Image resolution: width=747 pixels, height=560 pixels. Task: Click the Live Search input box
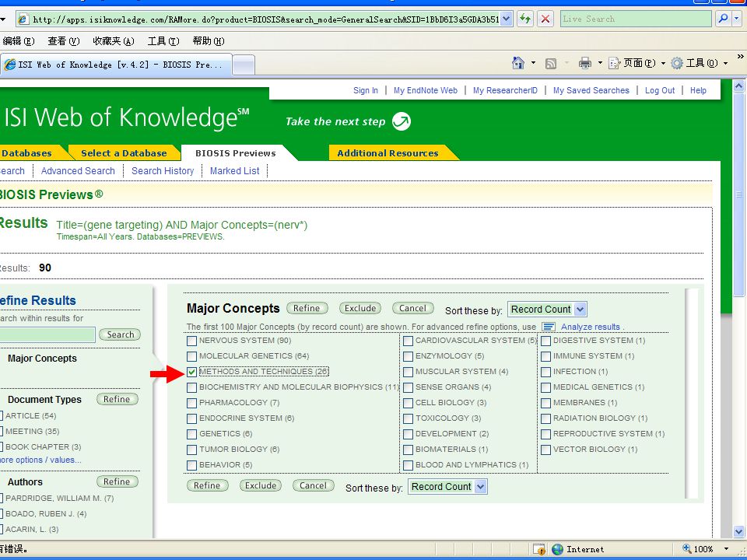pos(636,19)
